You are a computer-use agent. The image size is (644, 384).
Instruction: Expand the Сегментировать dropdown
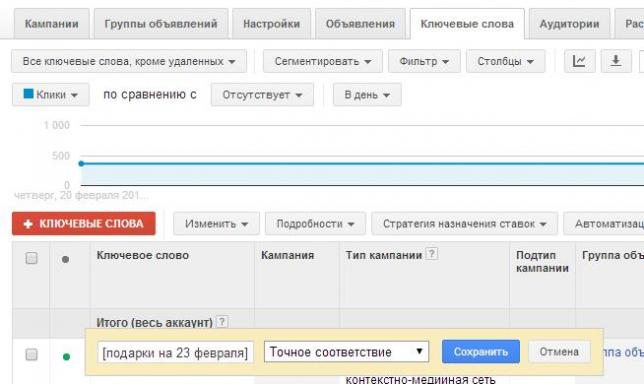click(x=323, y=62)
